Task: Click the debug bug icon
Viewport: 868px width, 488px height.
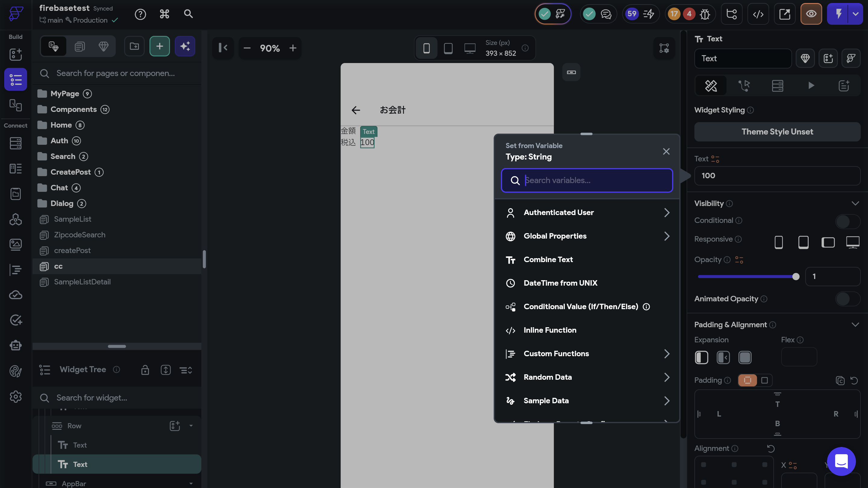Action: click(x=705, y=14)
